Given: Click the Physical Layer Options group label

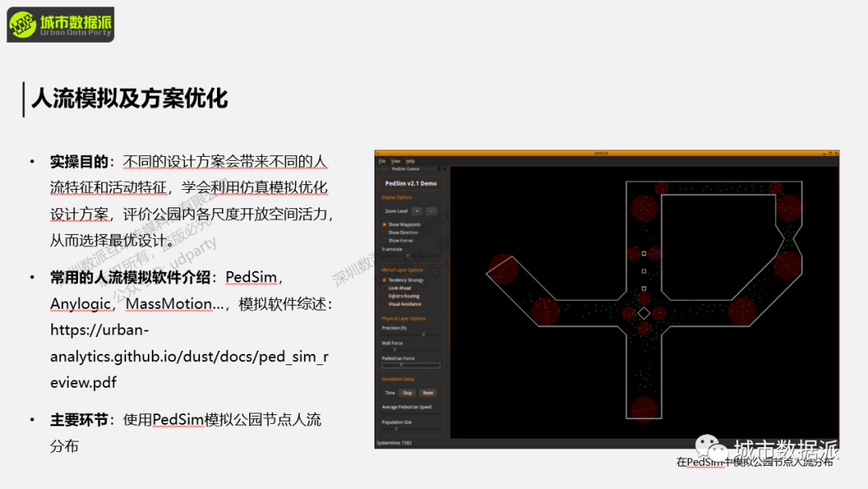Looking at the screenshot, I should 403,318.
